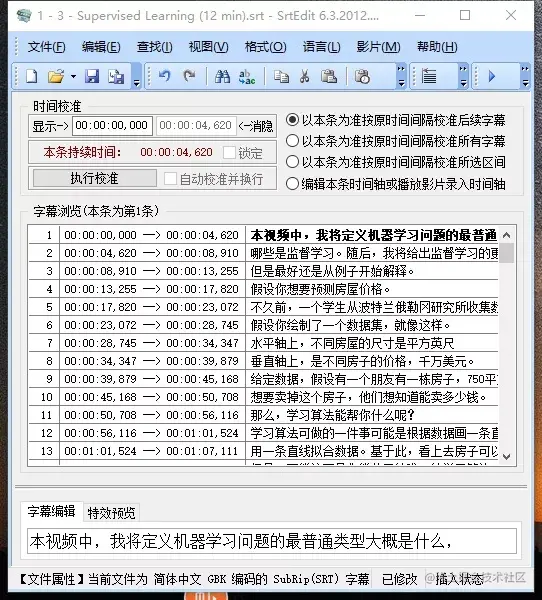Click the subtitle text edit box
542x600 pixels.
pos(272,541)
